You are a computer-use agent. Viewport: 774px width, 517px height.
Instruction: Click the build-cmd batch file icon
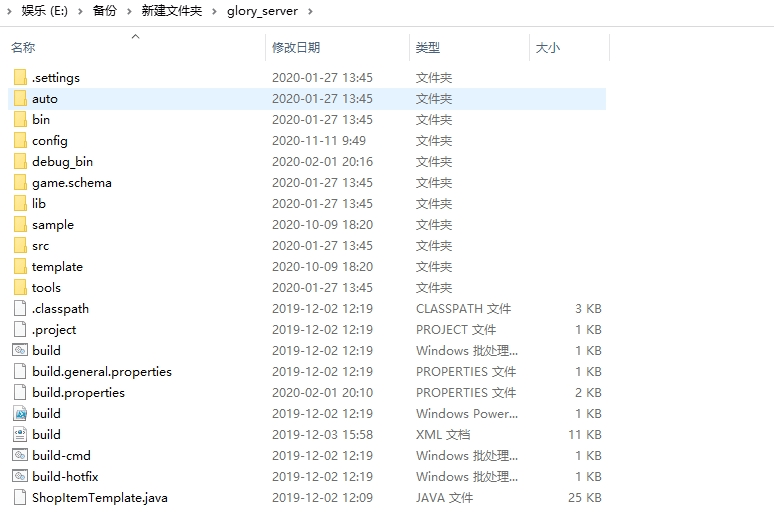(x=20, y=455)
